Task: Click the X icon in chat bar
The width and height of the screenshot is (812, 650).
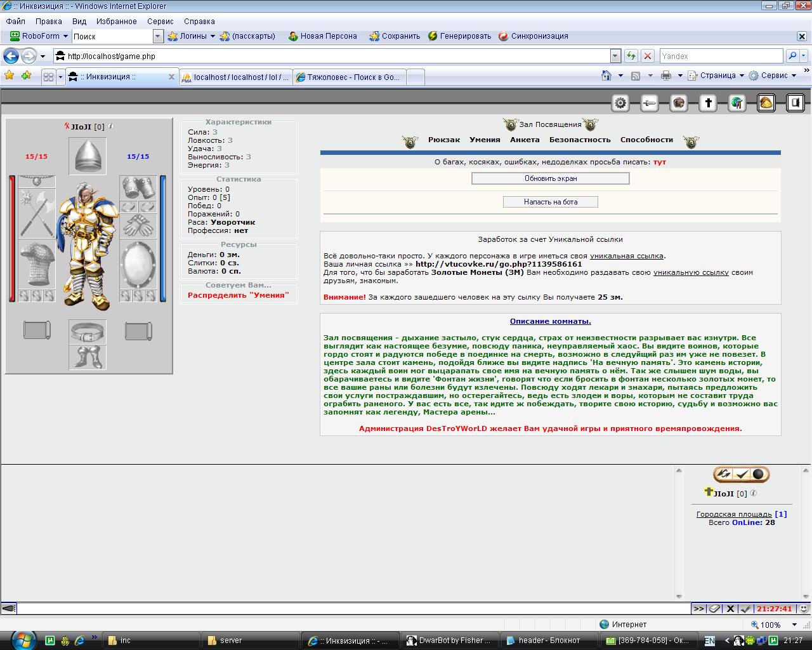Action: 730,608
